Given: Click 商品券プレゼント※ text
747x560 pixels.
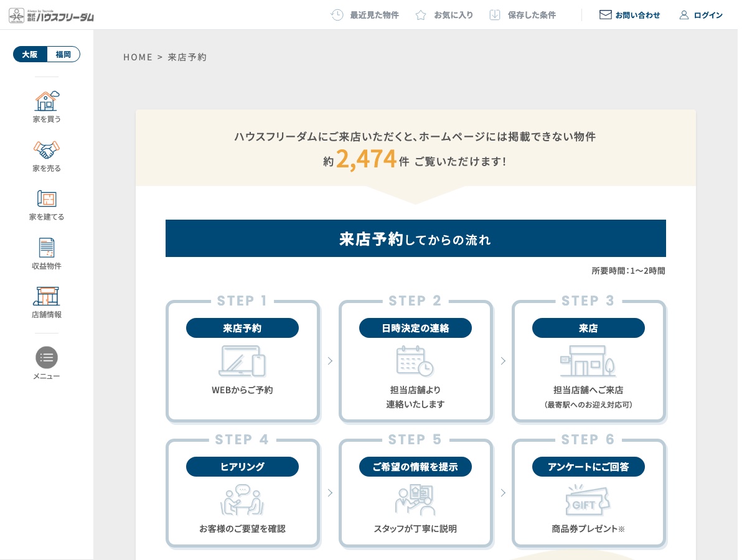Looking at the screenshot, I should coord(588,529).
